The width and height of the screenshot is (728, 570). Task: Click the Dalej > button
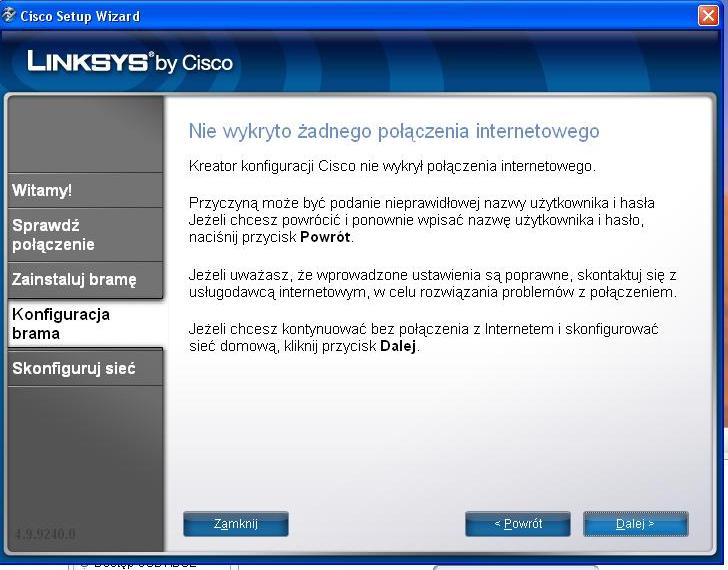[x=636, y=524]
